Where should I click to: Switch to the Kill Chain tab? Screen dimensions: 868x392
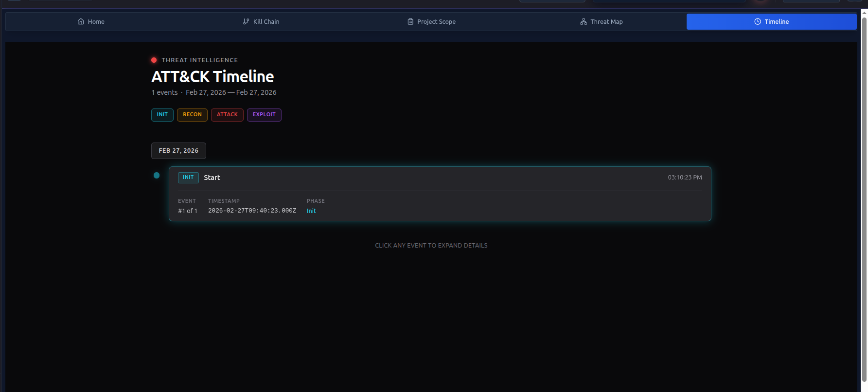(261, 21)
